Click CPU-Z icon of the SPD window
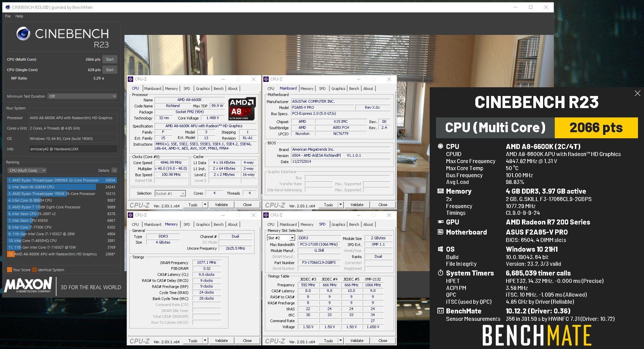 point(266,215)
